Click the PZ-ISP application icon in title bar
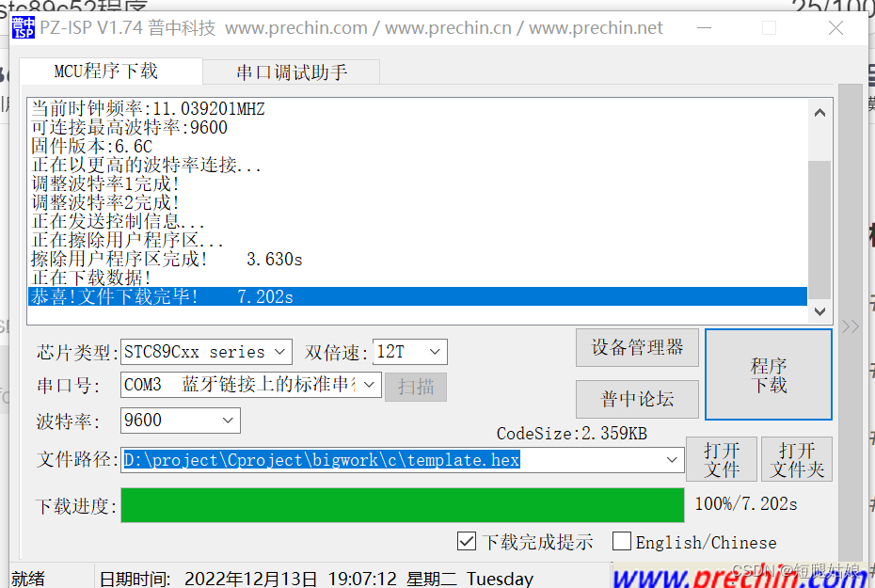The height and width of the screenshot is (588, 875). [23, 27]
